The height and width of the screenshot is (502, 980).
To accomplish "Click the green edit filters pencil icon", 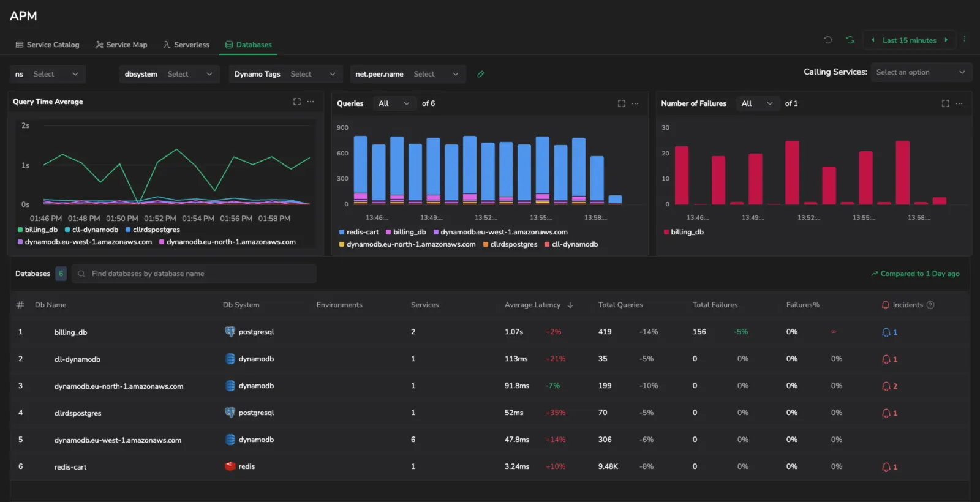I will (x=481, y=74).
